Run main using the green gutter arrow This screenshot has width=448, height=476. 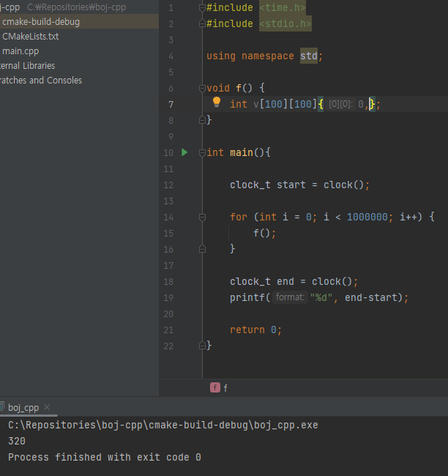[184, 152]
